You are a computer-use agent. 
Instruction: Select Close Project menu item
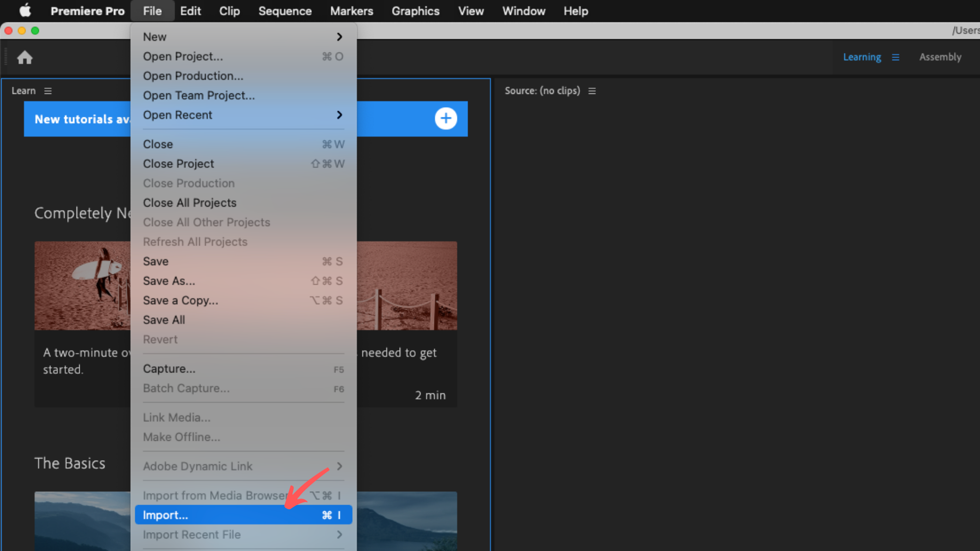tap(243, 164)
